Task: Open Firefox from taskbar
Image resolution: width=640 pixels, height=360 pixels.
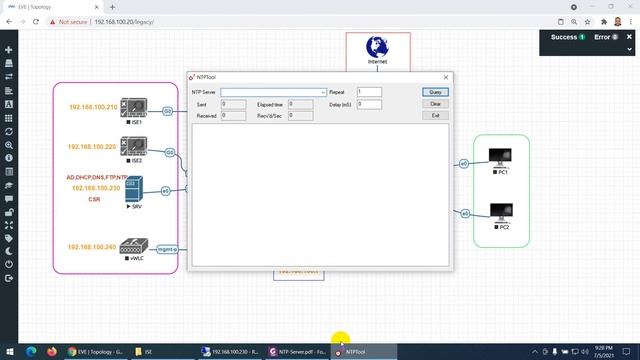Action: (51, 351)
